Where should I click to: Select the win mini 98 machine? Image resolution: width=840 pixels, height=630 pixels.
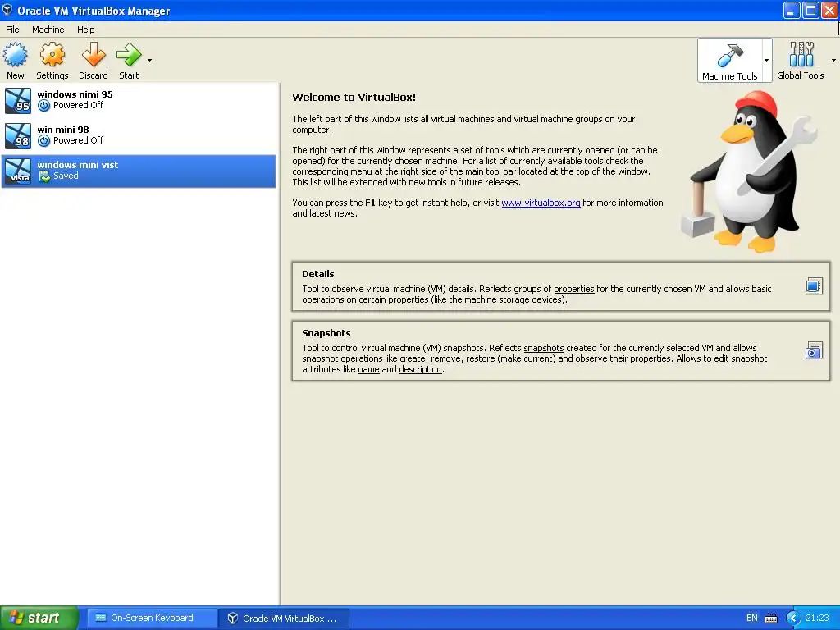coord(139,135)
